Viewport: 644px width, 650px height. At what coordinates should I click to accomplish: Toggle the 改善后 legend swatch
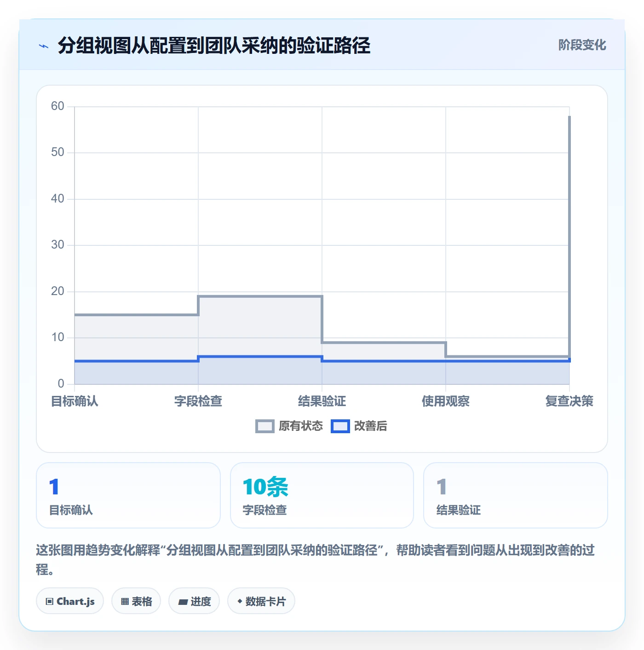point(340,426)
